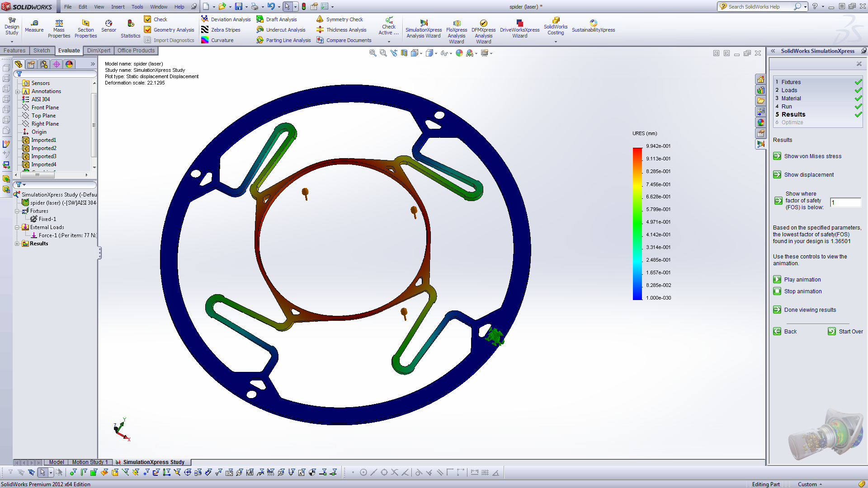This screenshot has height=488, width=868.
Task: Switch to Motion Study 1 tab
Action: [x=90, y=462]
